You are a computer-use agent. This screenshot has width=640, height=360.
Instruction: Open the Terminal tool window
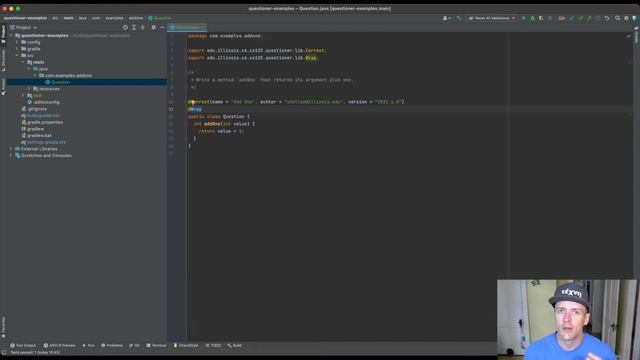coord(156,345)
